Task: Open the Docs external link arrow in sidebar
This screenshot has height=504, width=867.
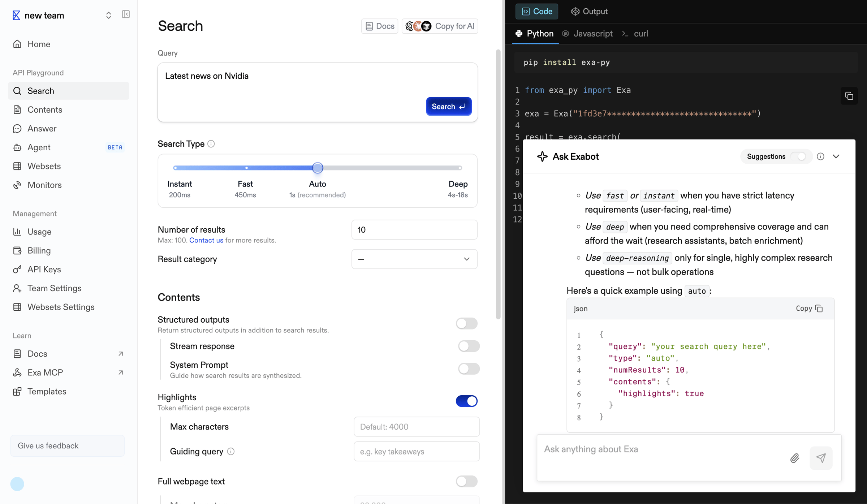Action: (121, 354)
